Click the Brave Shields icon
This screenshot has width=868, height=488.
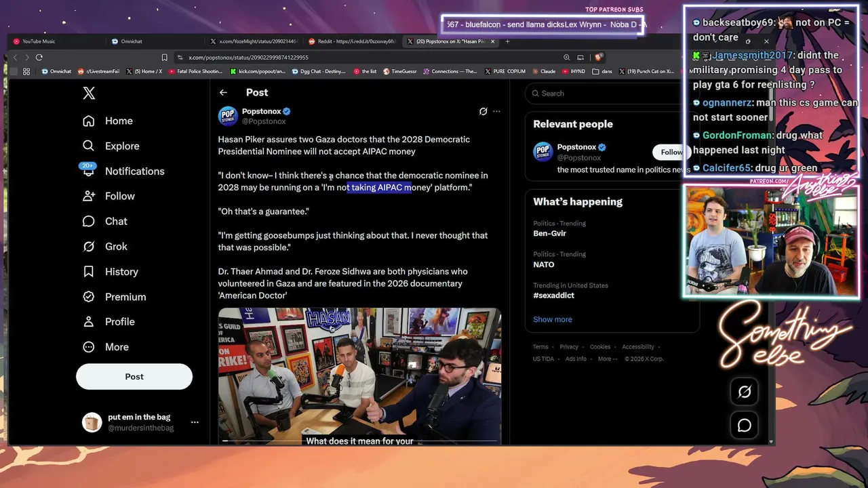[599, 58]
